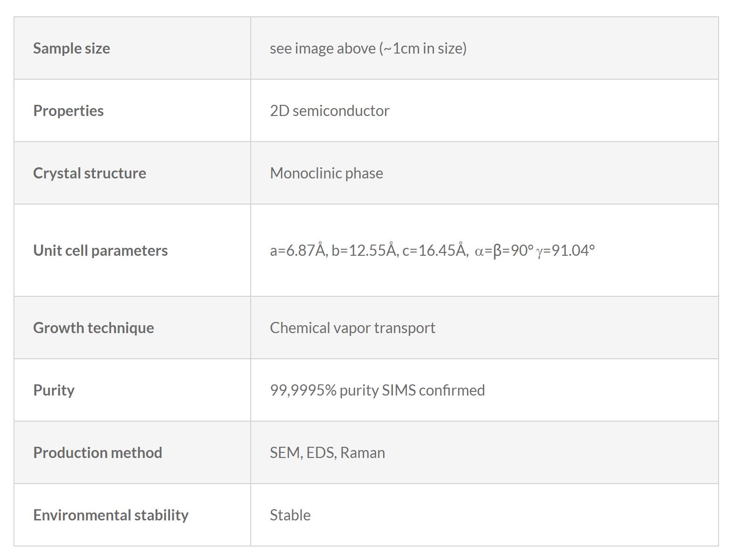Click the 'γ=91.04°' angle value
Image resolution: width=734 pixels, height=560 pixels.
coord(565,251)
